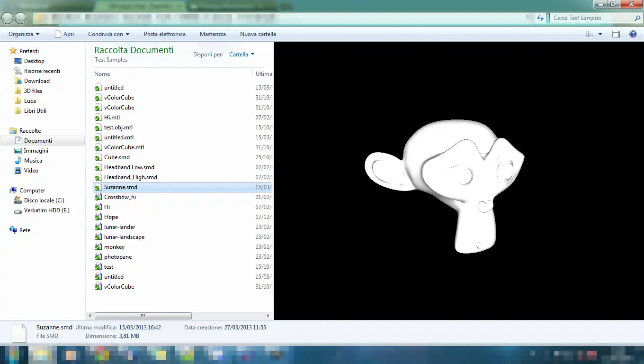Select the file untitled.mtl
The width and height of the screenshot is (644, 364).
119,137
